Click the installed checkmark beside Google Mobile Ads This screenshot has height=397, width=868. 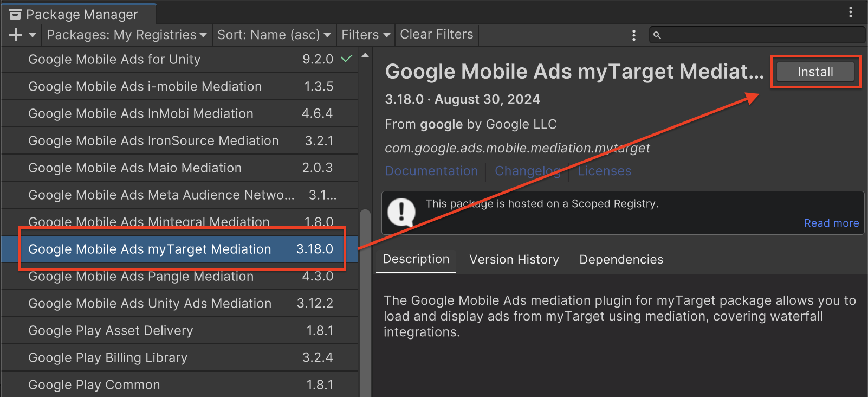click(346, 59)
